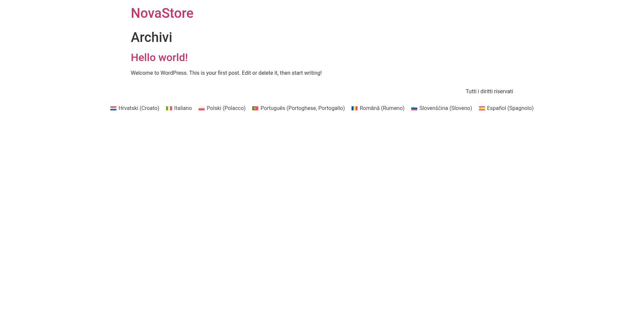The image size is (644, 333).
Task: Click the Portuguese flag icon
Action: tap(255, 108)
